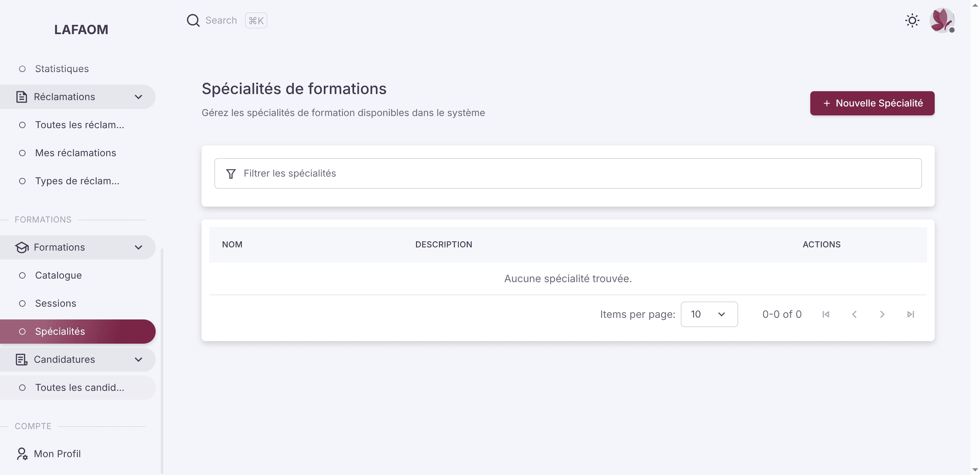Click the page scrollbar down arrow
This screenshot has height=475, width=980.
[975, 471]
